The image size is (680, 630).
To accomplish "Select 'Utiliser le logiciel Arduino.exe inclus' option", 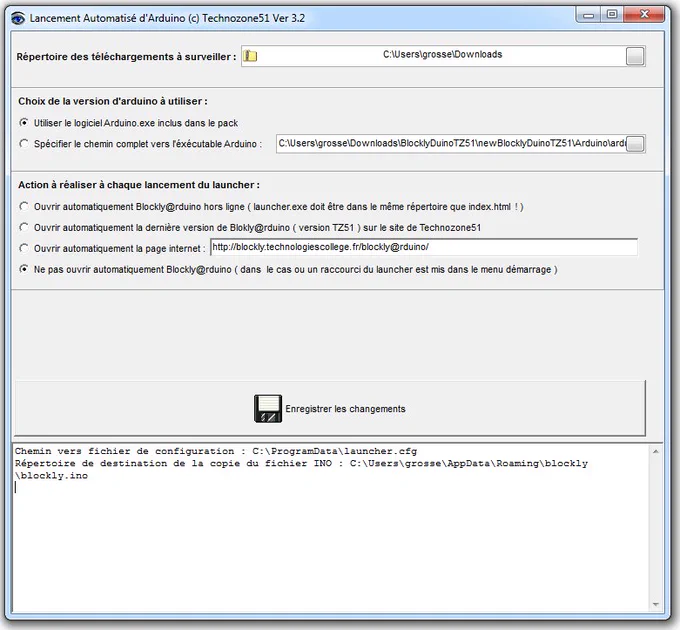I will point(129,123).
